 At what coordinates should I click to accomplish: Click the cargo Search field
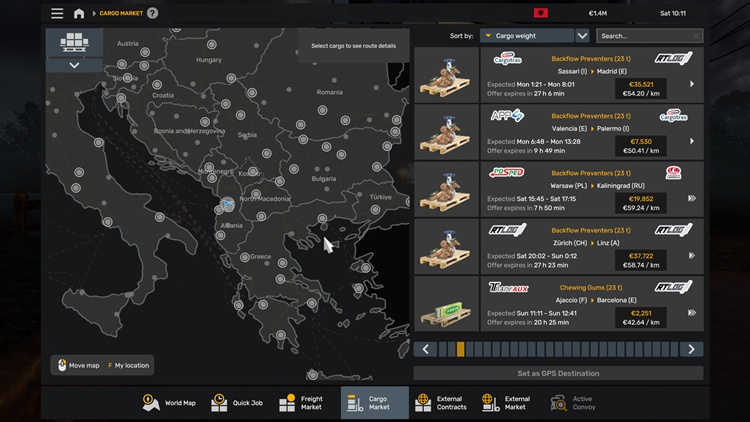pos(642,36)
